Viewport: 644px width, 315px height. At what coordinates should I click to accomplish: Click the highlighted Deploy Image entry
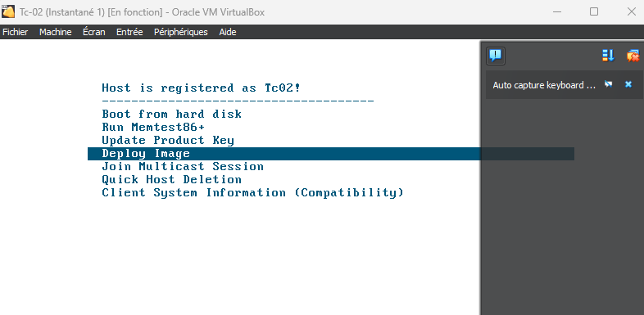click(331, 153)
